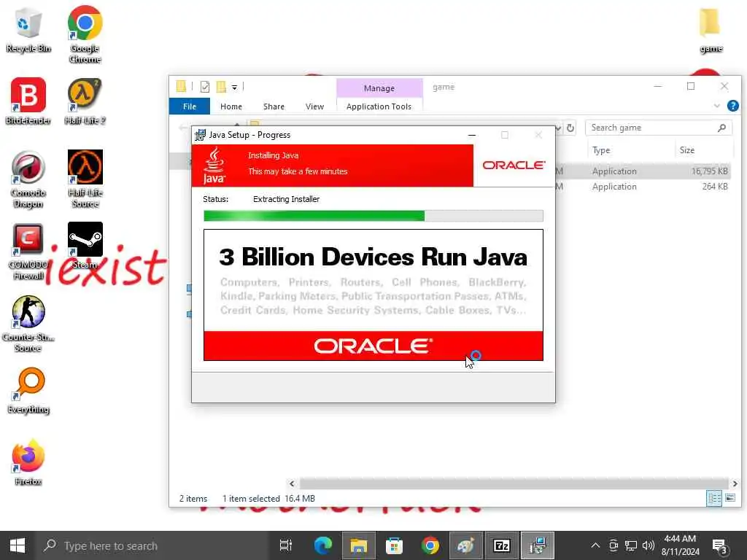Switch to large icons view layout
The width and height of the screenshot is (747, 560).
pos(729,499)
